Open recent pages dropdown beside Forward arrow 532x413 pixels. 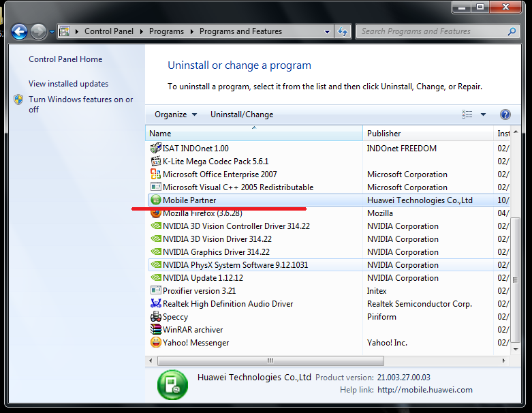coord(52,32)
